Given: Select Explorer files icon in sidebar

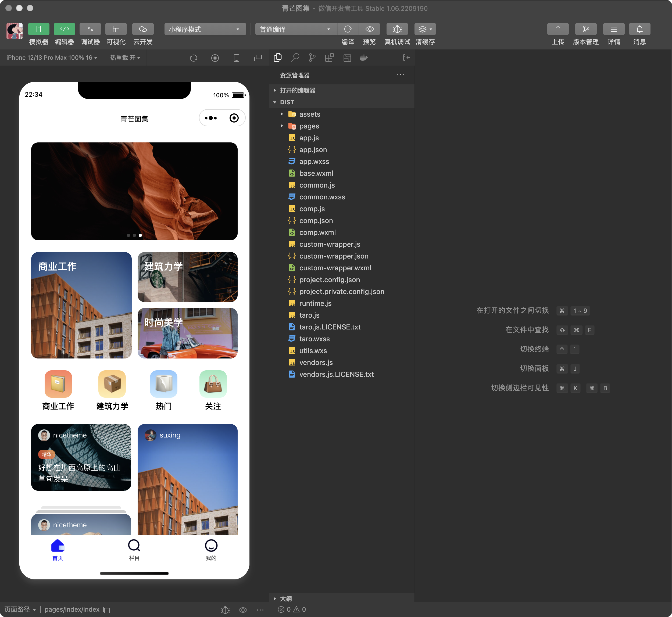Looking at the screenshot, I should coord(278,58).
